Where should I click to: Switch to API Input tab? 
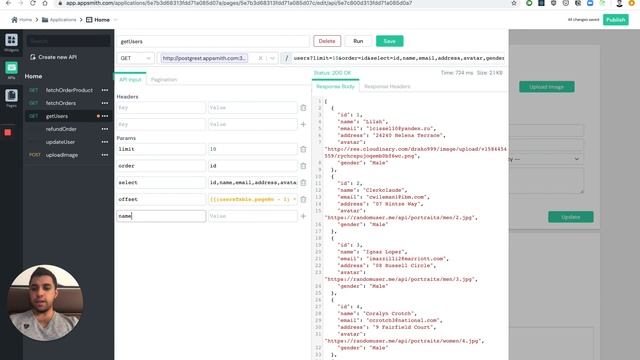pyautogui.click(x=130, y=80)
